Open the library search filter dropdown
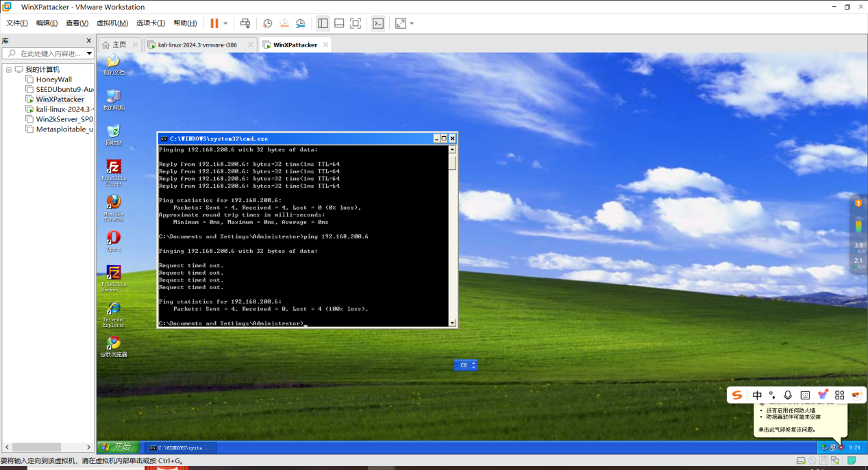868x470 pixels. click(89, 53)
